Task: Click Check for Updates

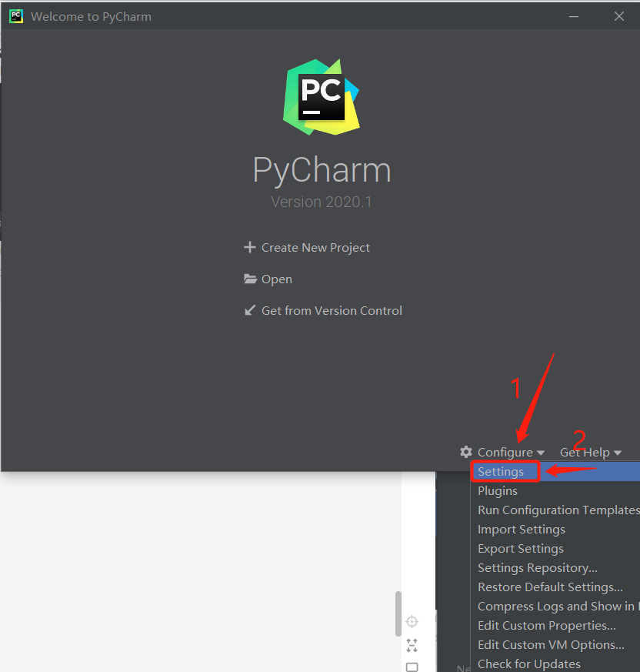Action: (x=529, y=664)
